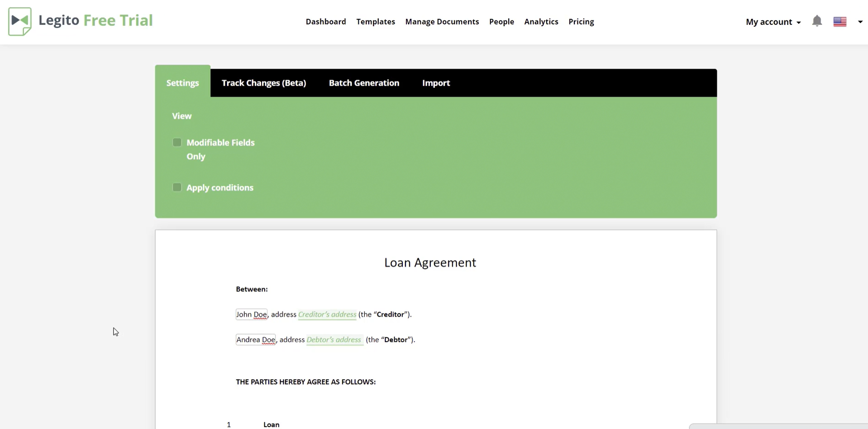Toggle the Apply conditions checkbox

(177, 187)
